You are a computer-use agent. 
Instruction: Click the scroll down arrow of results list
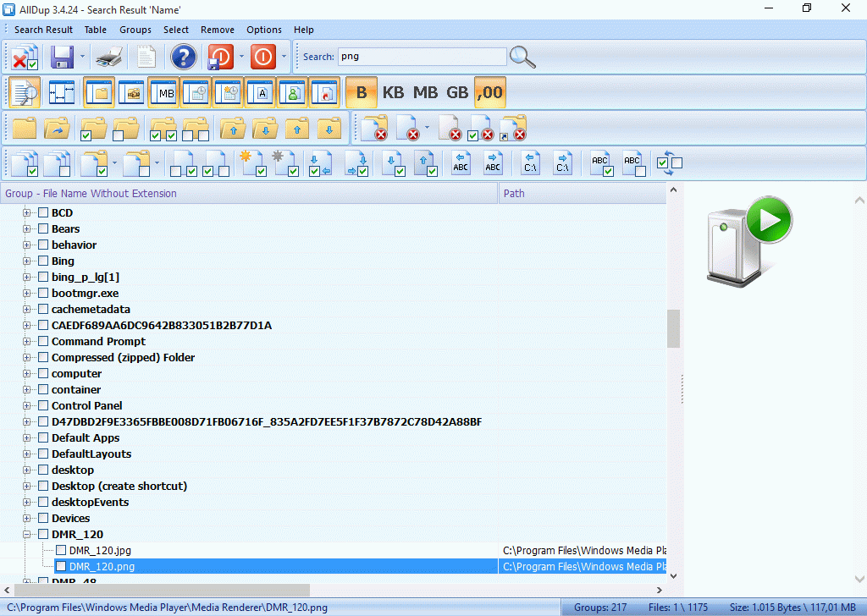click(x=673, y=575)
